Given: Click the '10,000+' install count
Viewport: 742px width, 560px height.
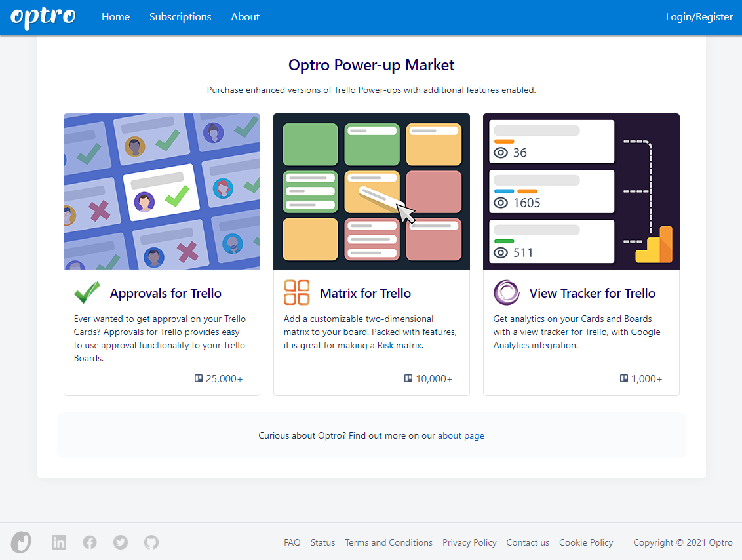Looking at the screenshot, I should point(434,379).
